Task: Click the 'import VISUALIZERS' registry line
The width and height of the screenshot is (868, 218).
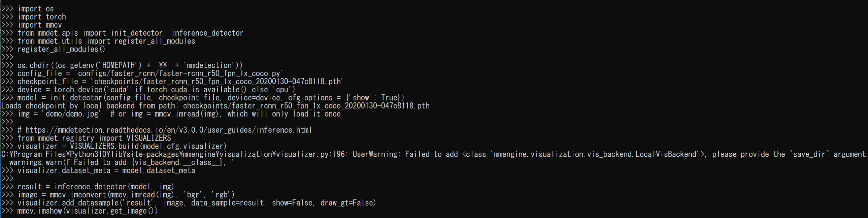Action: (x=94, y=138)
